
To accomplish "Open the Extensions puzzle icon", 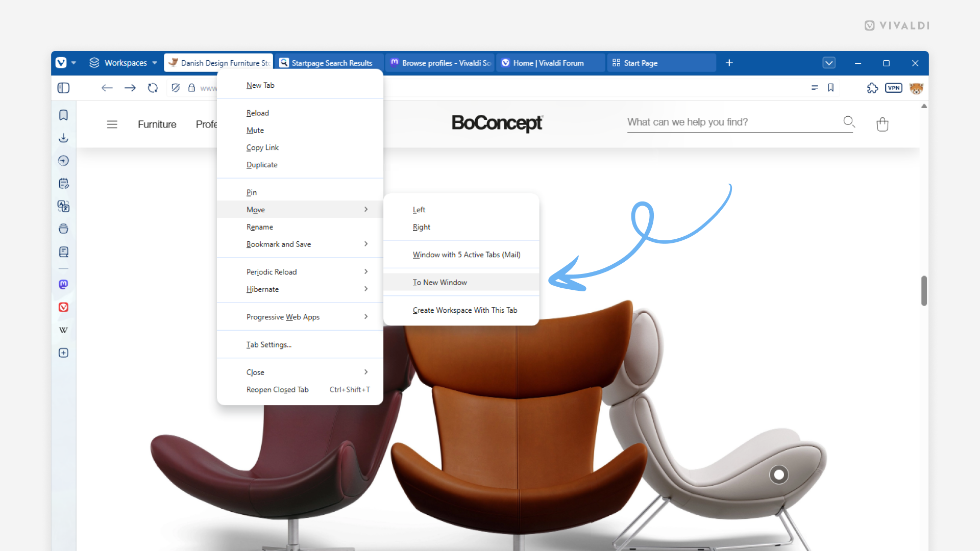I will pyautogui.click(x=872, y=88).
